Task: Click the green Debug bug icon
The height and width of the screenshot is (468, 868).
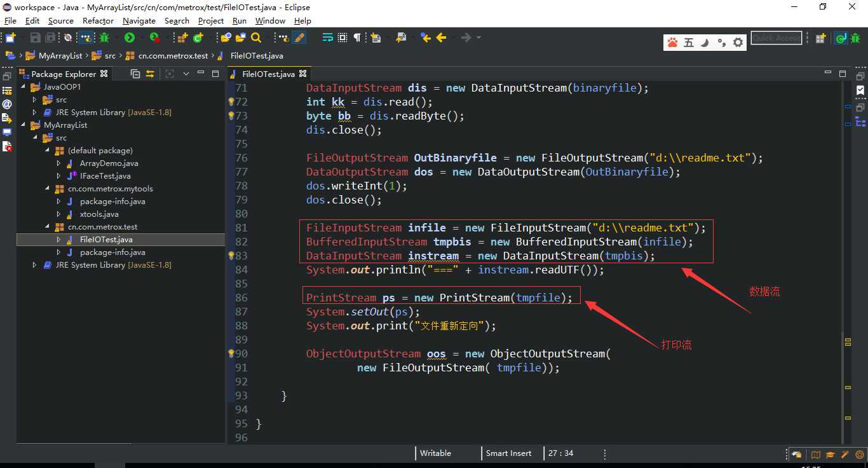Action: (x=104, y=38)
